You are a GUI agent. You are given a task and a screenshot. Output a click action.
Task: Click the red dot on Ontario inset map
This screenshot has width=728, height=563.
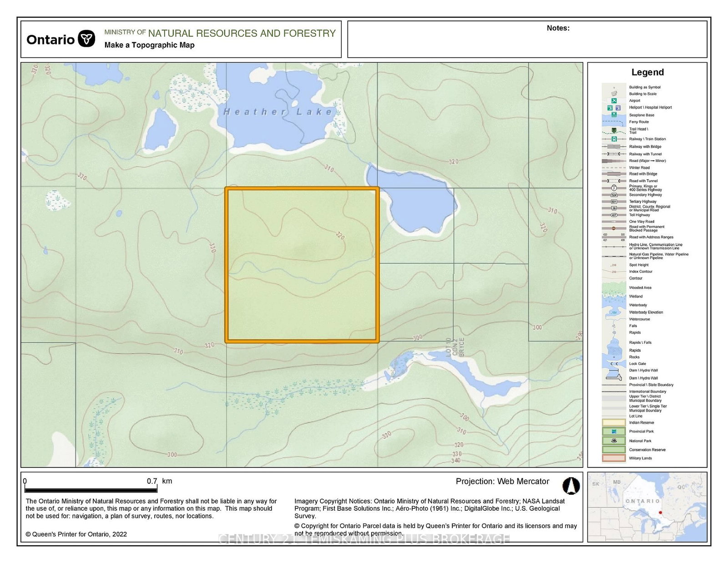[x=660, y=512]
